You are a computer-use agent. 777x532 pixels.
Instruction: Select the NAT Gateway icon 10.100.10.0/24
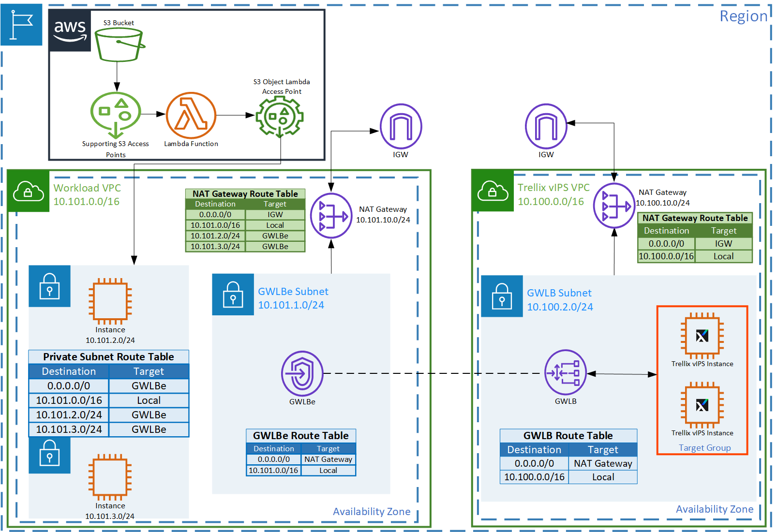[614, 206]
